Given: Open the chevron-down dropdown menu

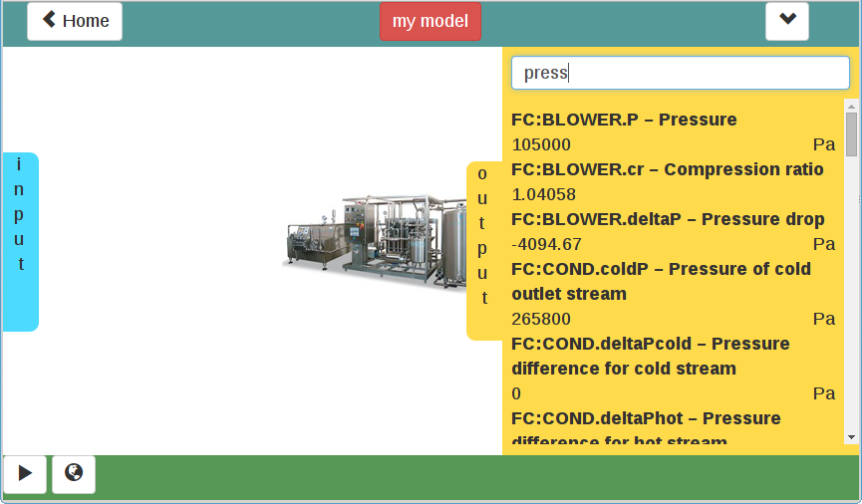Looking at the screenshot, I should 786,21.
